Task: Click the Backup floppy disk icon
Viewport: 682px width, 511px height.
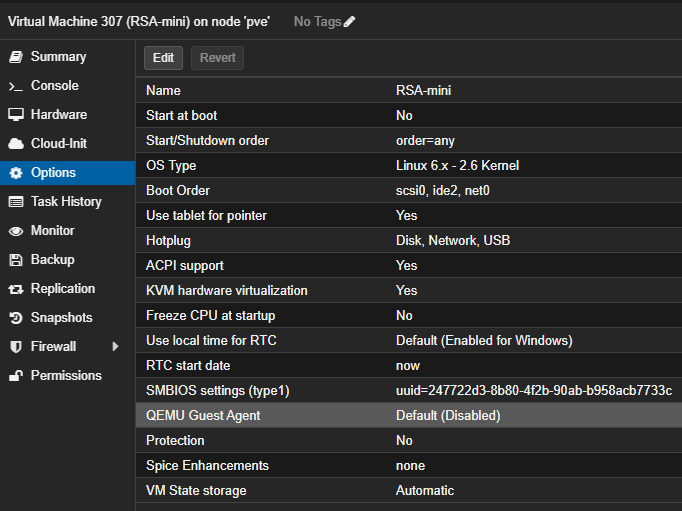Action: [x=15, y=260]
